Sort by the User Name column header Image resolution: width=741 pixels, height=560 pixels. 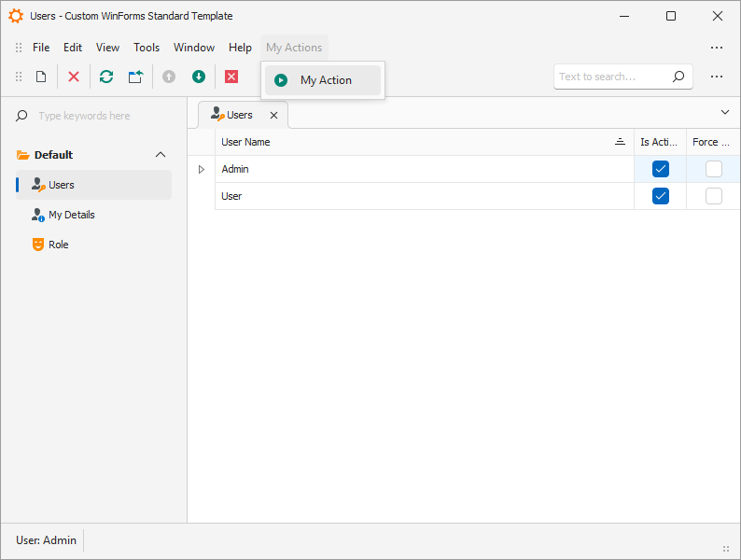tap(425, 142)
